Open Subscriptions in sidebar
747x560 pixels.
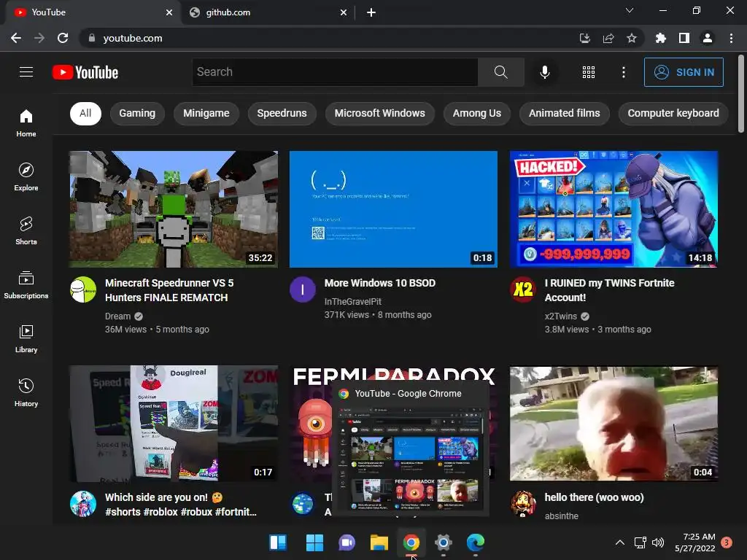coord(26,284)
